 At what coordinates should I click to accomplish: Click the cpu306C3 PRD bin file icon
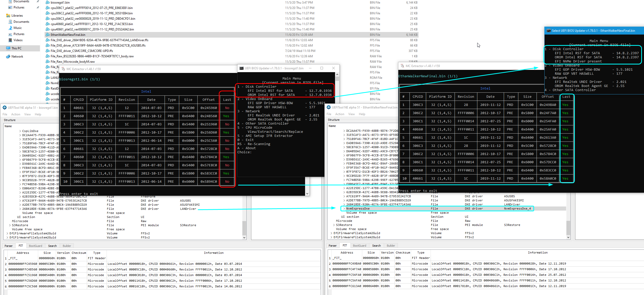pos(48,19)
